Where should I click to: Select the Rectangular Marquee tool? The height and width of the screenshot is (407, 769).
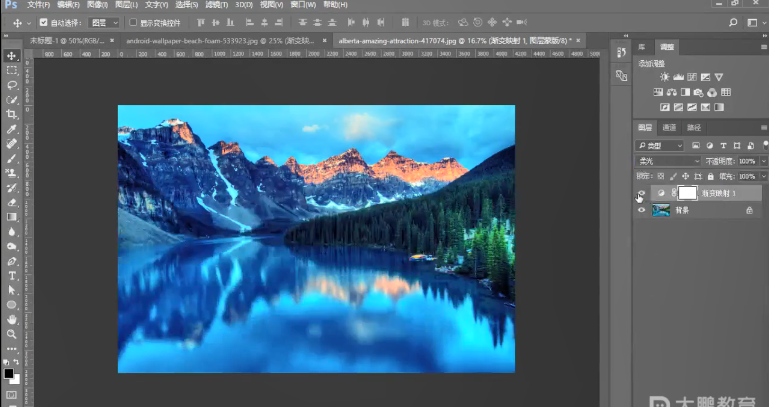12,71
